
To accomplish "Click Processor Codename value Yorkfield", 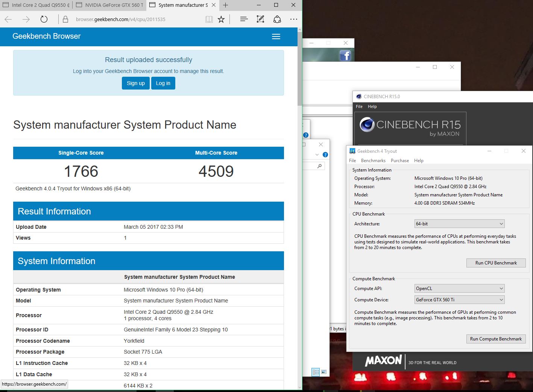I will [x=134, y=341].
